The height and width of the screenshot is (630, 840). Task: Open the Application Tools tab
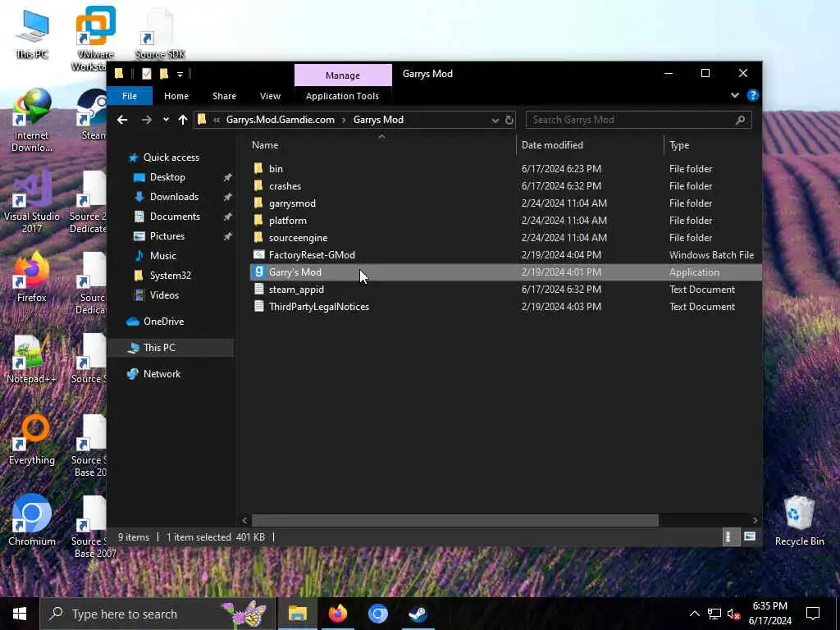(342, 96)
